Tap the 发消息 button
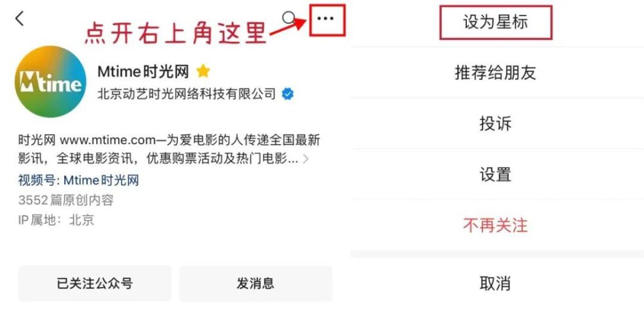This screenshot has height=311, width=644. point(255,283)
